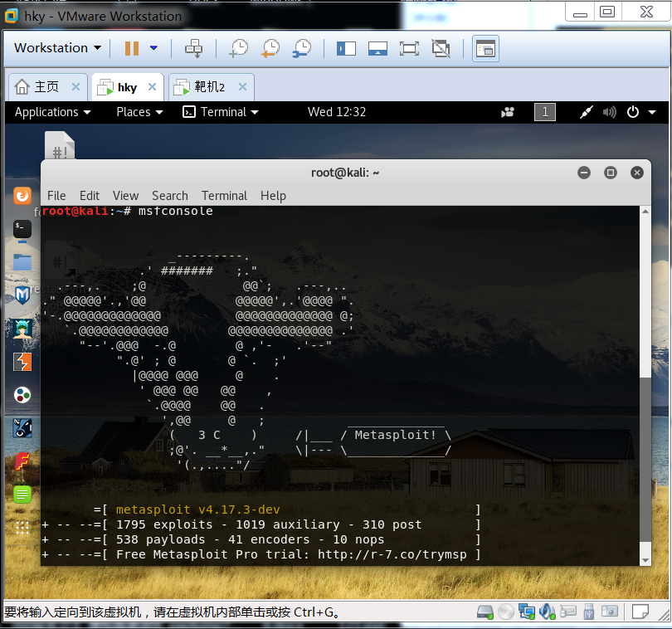Open the Search menu in terminal
This screenshot has height=629, width=672.
(170, 196)
